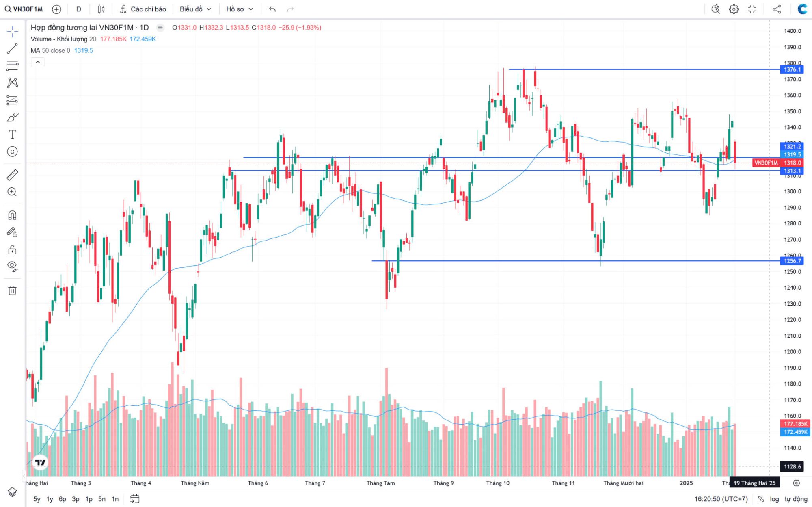812x507 pixels.
Task: Select the trend line drawing tool
Action: 12,49
